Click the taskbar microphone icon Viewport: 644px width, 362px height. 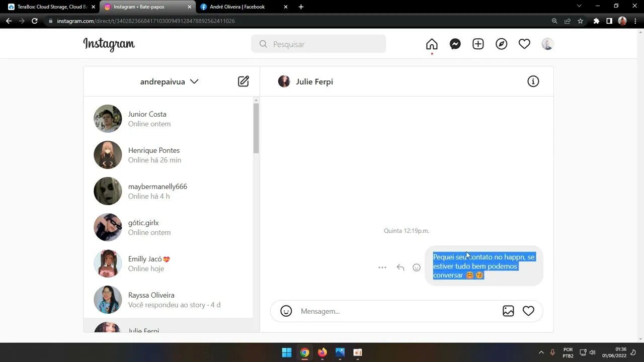point(552,352)
